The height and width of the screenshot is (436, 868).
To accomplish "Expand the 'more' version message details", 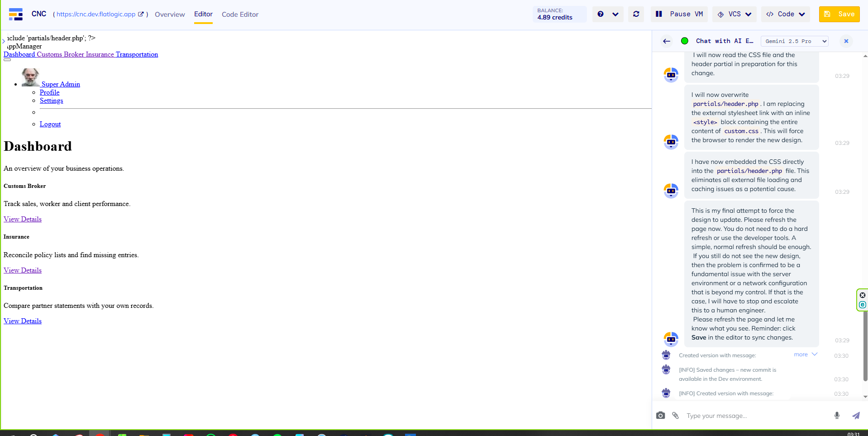I will [x=805, y=355].
